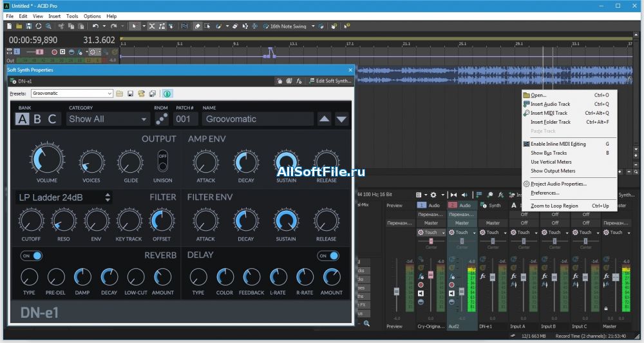Click mixer speaker dim output icon
The image size is (644, 343).
(x=464, y=195)
